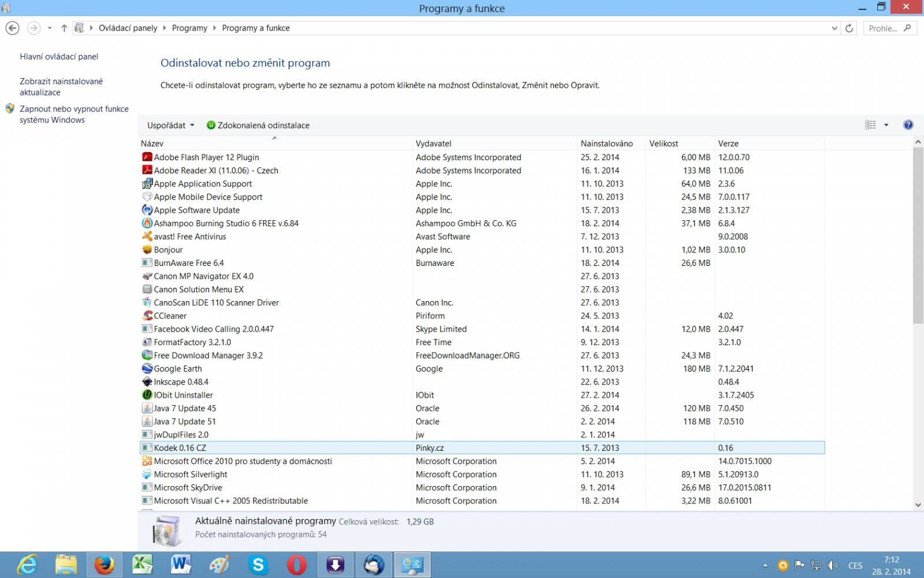Screen dimensions: 924x578
Task: Sort by the Vydavatel column header
Action: click(x=494, y=143)
